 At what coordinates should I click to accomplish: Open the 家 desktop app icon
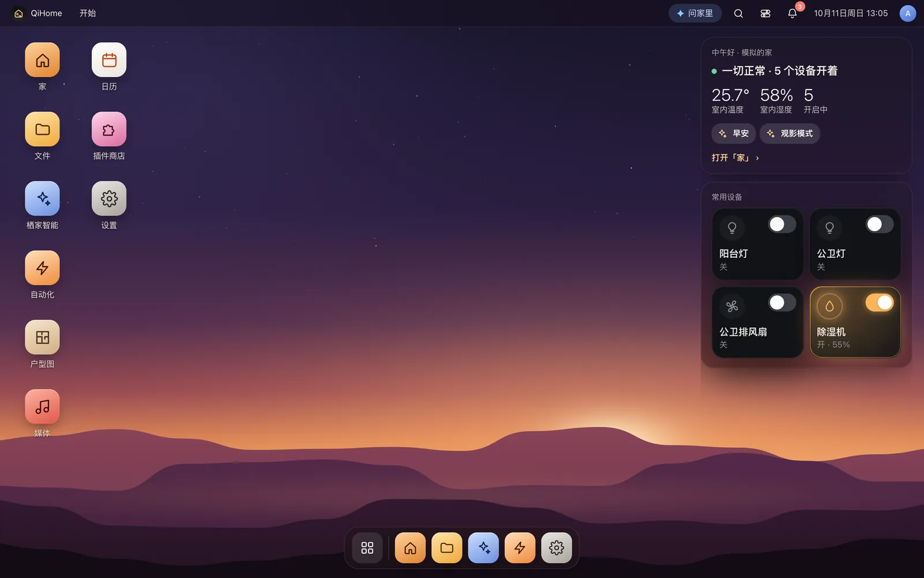pos(42,60)
